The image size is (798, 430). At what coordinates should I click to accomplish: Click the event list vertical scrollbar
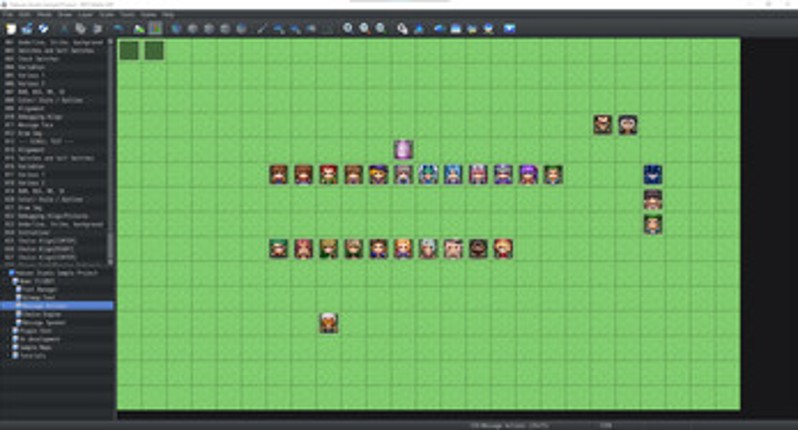tap(110, 151)
